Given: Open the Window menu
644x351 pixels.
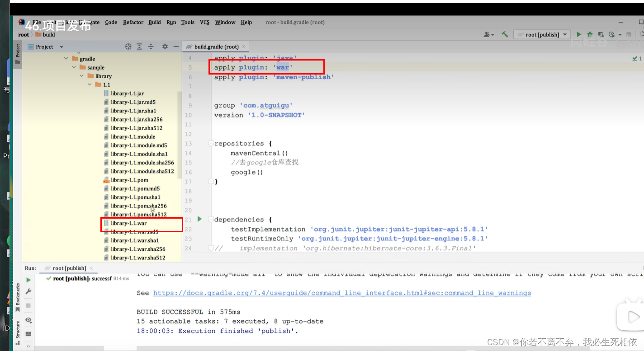Looking at the screenshot, I should point(225,22).
